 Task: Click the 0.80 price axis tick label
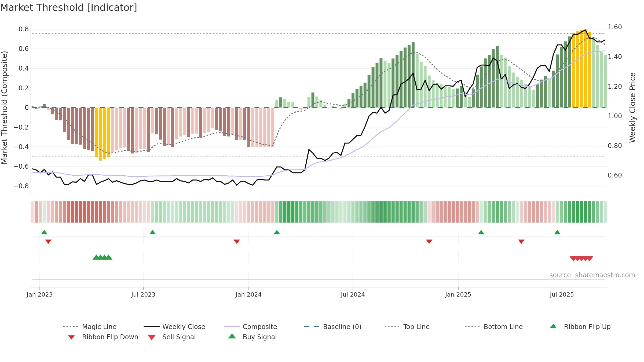click(x=615, y=146)
